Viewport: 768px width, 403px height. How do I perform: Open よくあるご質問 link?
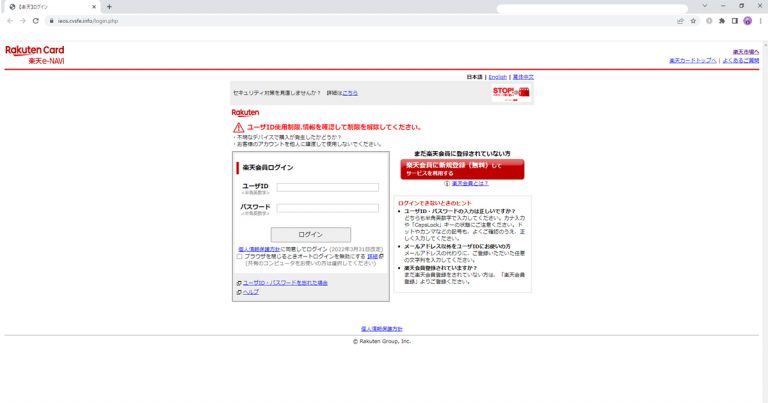coord(740,61)
